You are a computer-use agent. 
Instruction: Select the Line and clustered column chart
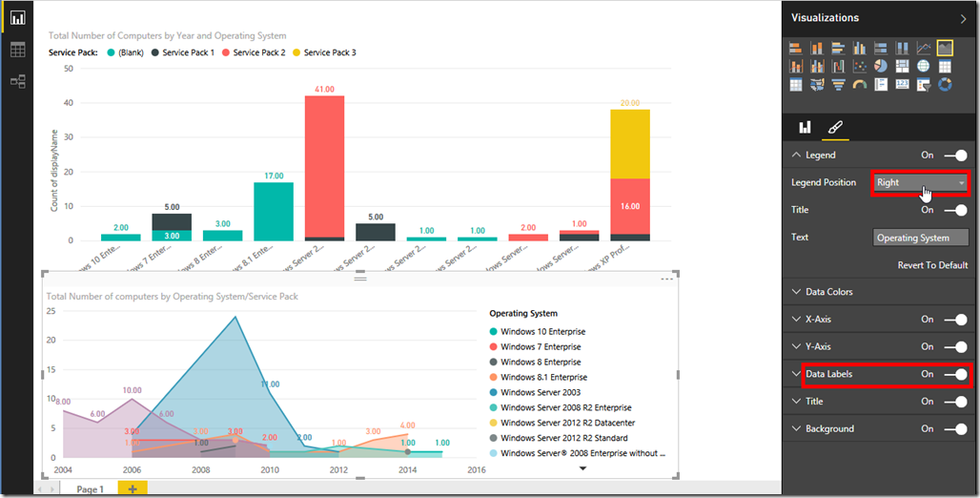[817, 67]
